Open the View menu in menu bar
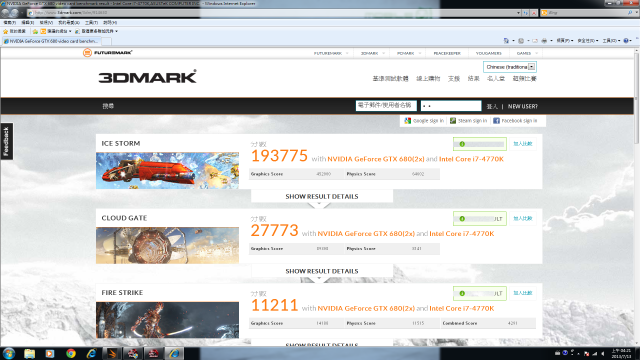Image resolution: width=640 pixels, height=360 pixels. 46,22
